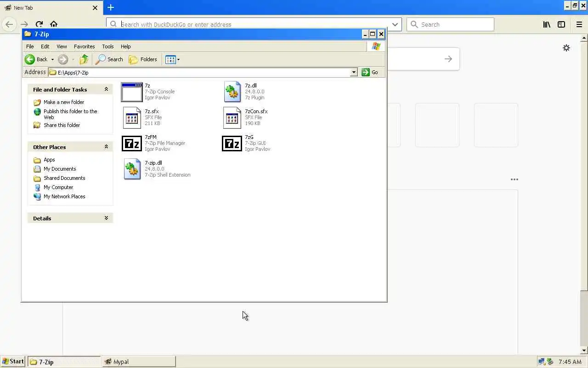Click the Views toolbar icon
Screen dimensions: 588x368
170,59
